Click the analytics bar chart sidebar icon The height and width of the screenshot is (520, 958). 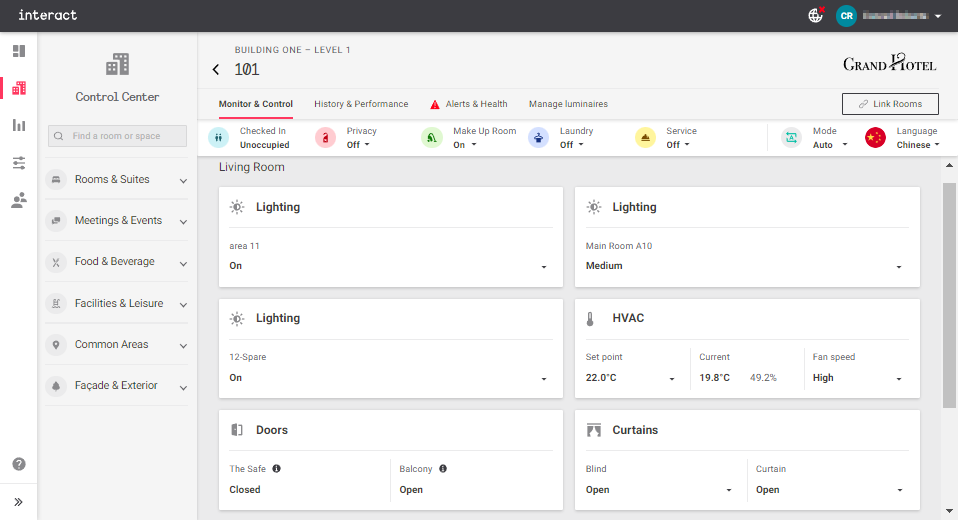click(18, 125)
